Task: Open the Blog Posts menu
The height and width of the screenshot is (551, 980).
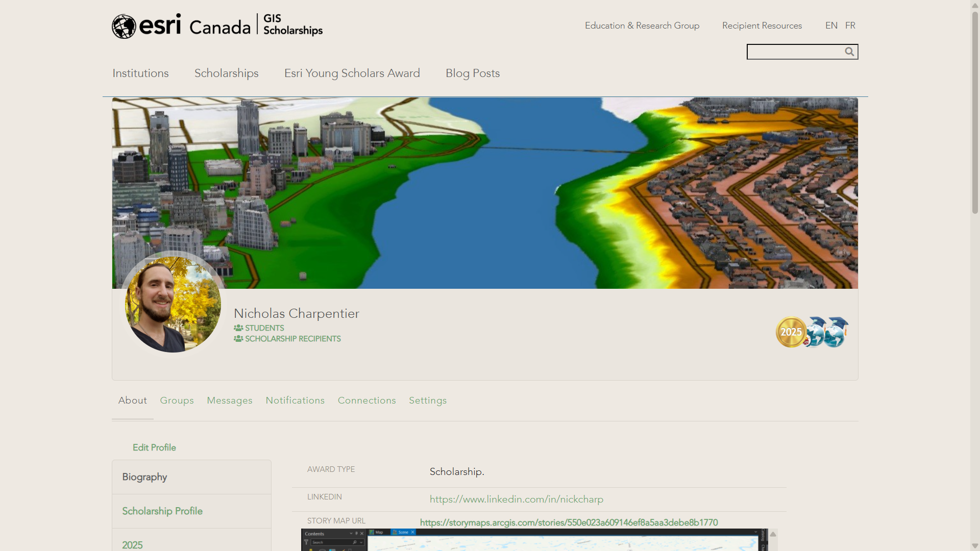Action: click(x=472, y=73)
